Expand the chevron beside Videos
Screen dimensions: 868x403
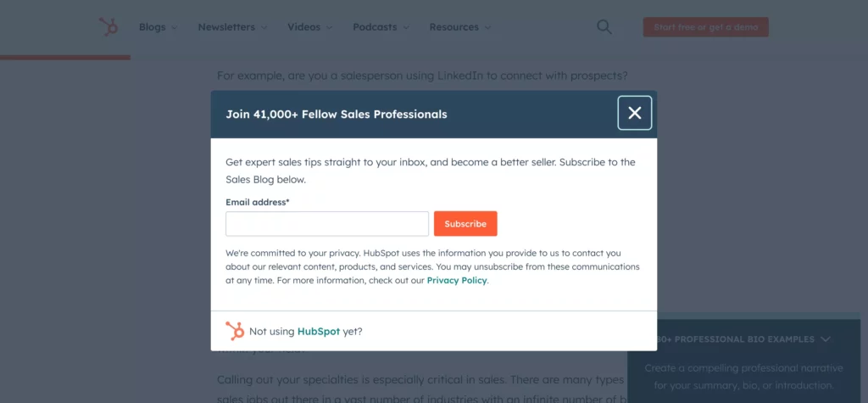click(329, 27)
